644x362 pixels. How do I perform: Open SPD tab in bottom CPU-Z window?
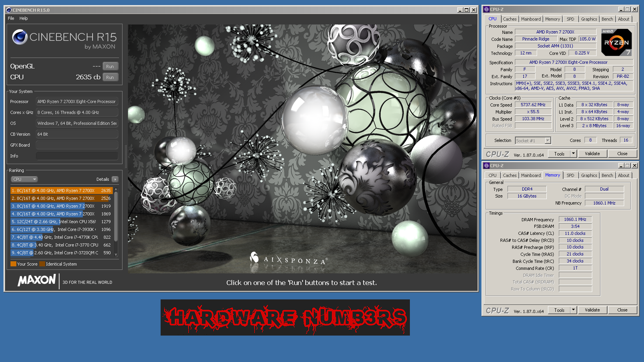(x=570, y=175)
